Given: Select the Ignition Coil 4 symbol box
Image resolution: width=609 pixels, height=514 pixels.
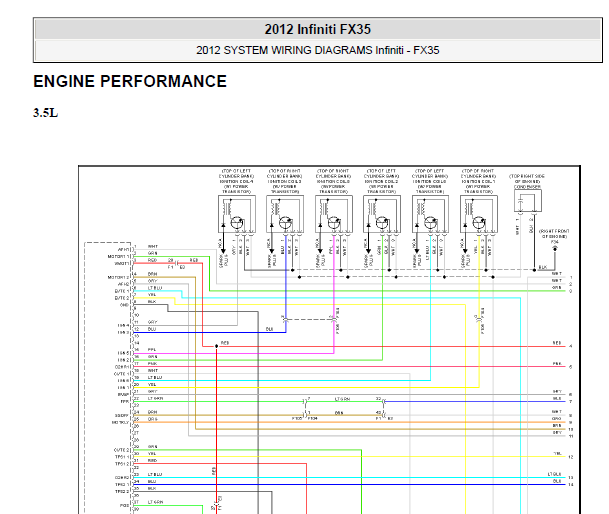Looking at the screenshot, I should point(237,214).
